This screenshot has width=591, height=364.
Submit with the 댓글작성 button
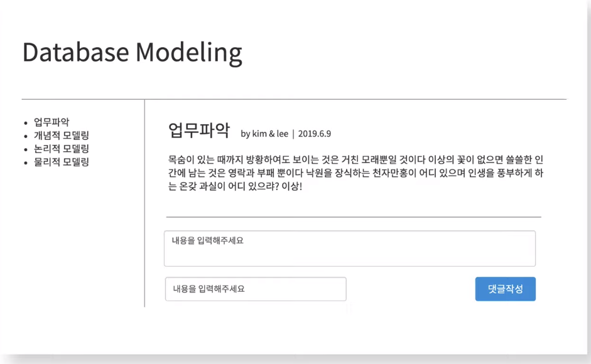(505, 289)
